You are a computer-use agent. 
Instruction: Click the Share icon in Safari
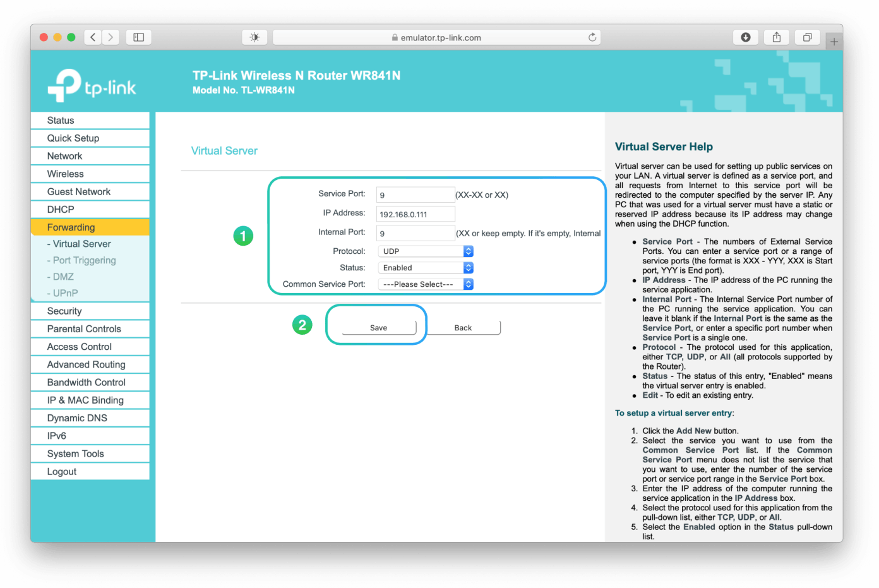tap(777, 37)
